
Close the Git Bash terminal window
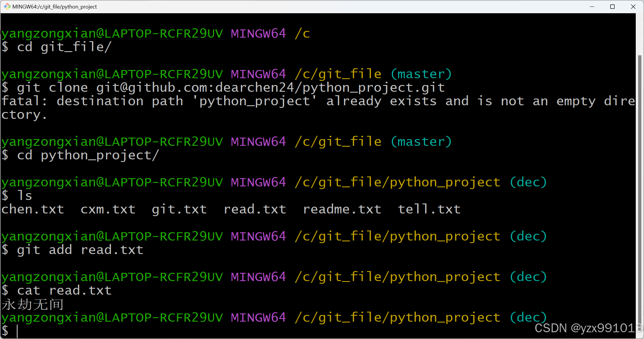[x=633, y=6]
